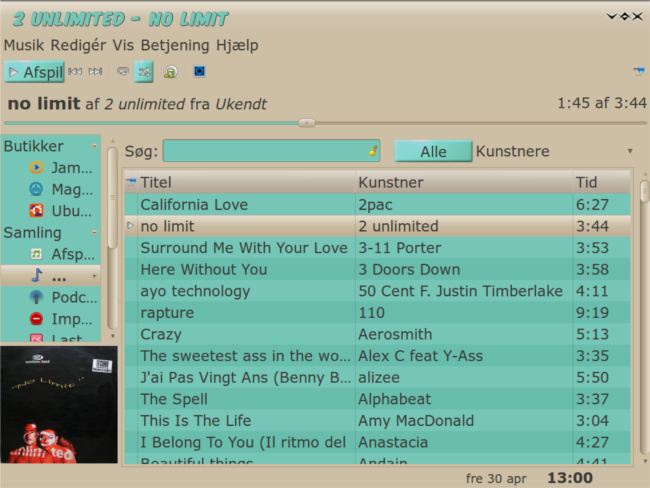The image size is (650, 488).
Task: Toggle repeat mode
Action: (123, 72)
